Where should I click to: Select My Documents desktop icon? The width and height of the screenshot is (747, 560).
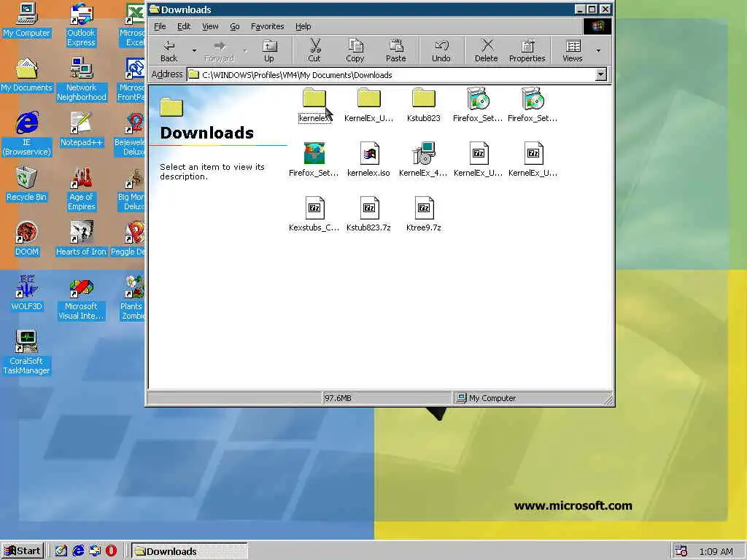click(x=27, y=75)
